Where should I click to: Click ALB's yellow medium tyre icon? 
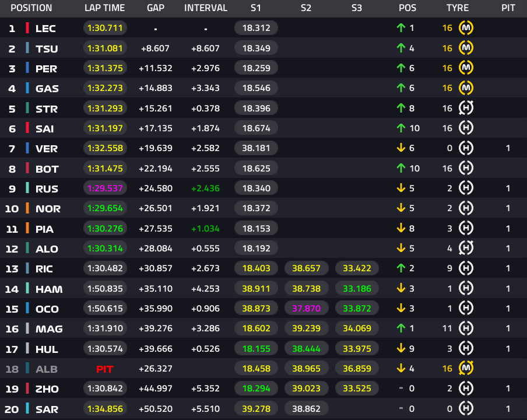466,368
